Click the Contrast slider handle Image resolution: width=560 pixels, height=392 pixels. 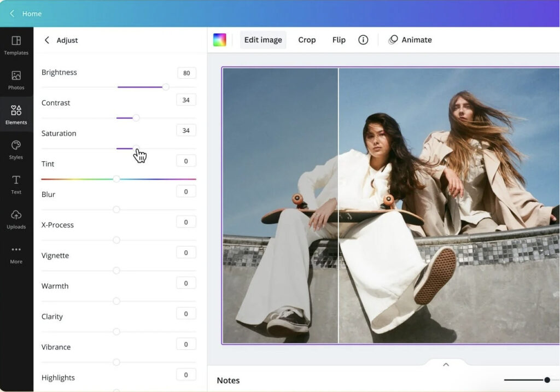click(136, 118)
